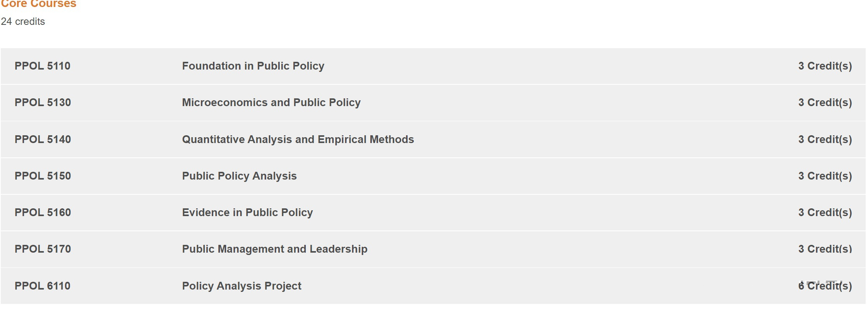Click 3 Credit(s) in the PPOL 5110 row
Image resolution: width=868 pixels, height=309 pixels.
(x=825, y=66)
